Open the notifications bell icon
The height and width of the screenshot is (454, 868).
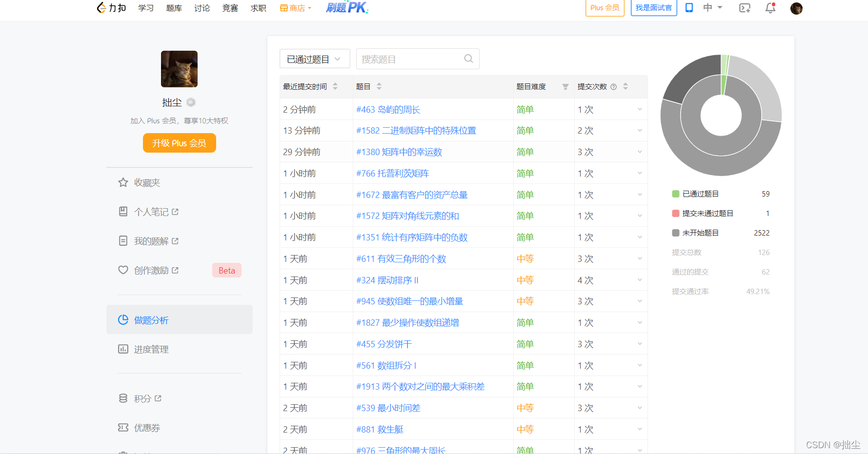pos(770,8)
